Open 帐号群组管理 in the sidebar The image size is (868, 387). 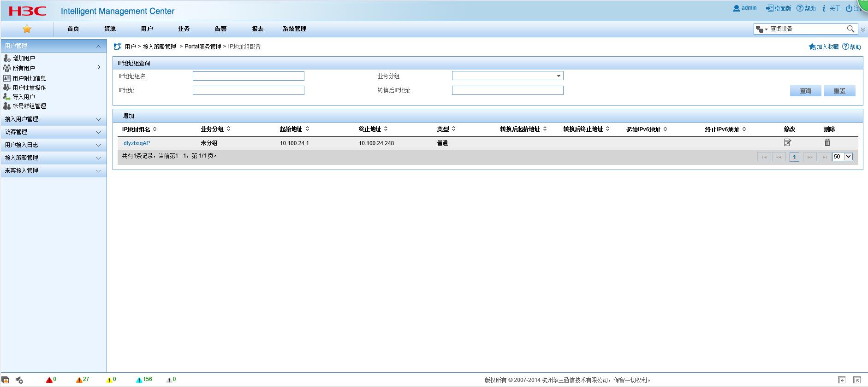(x=29, y=106)
